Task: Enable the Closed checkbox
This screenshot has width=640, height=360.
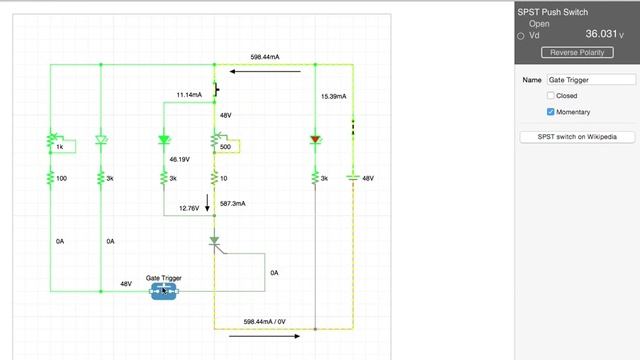Action: (551, 96)
